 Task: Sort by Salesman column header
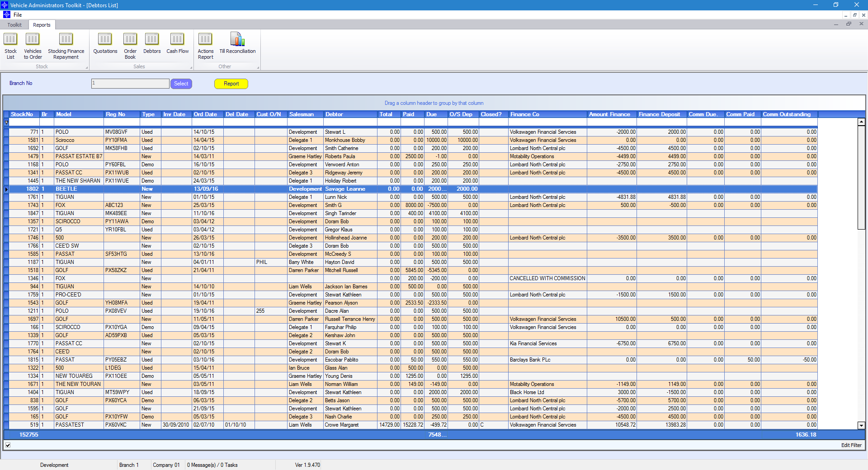(306, 114)
